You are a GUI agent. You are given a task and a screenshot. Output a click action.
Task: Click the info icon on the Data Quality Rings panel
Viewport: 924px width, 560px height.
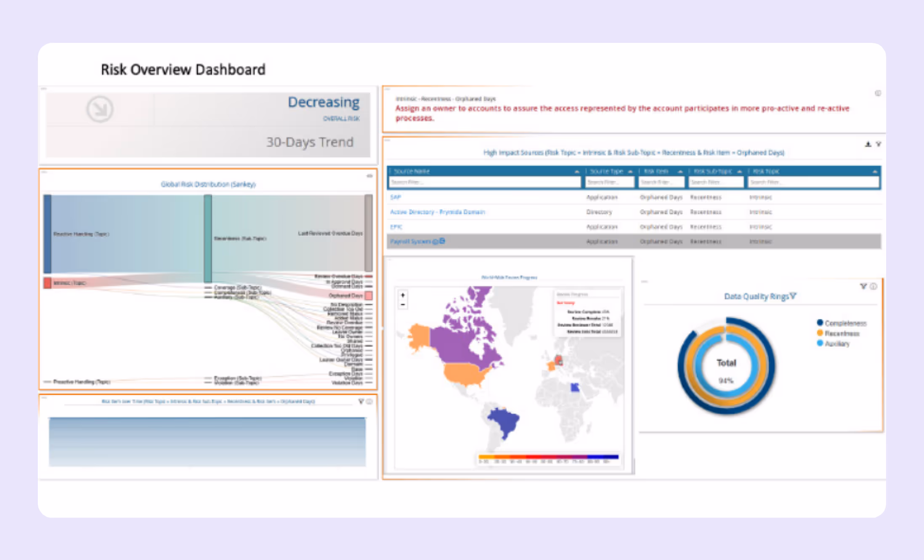click(873, 287)
